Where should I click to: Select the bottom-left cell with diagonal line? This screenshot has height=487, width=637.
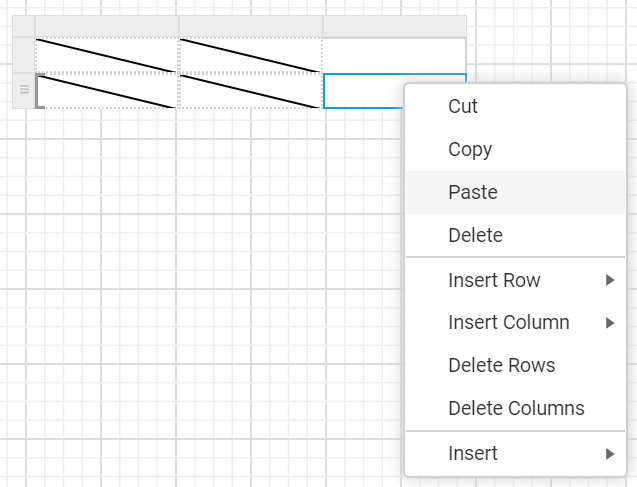coord(106,91)
